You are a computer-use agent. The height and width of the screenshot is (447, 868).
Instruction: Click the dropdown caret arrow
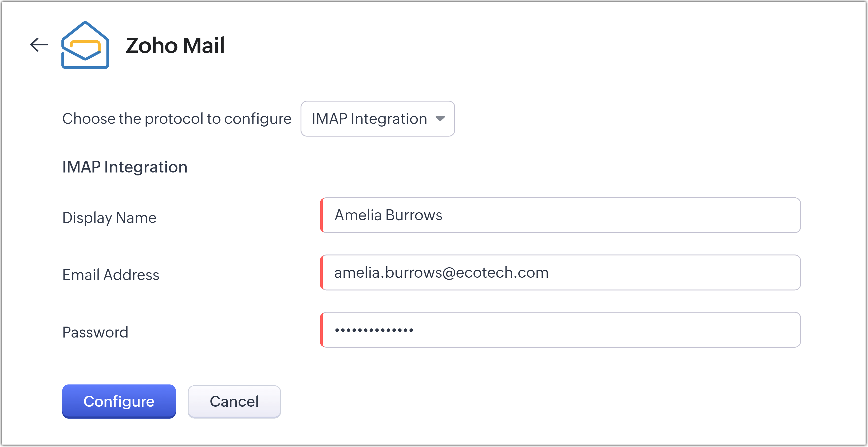(x=440, y=119)
